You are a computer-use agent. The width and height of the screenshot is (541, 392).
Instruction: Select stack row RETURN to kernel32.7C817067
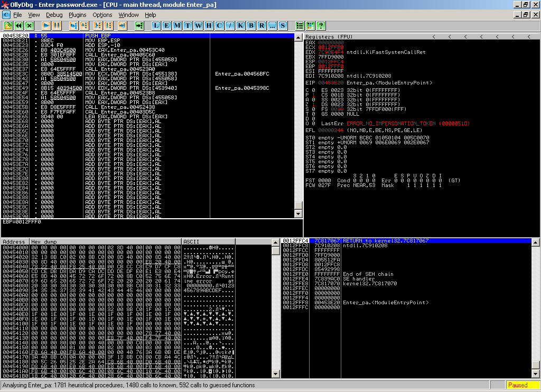406,240
